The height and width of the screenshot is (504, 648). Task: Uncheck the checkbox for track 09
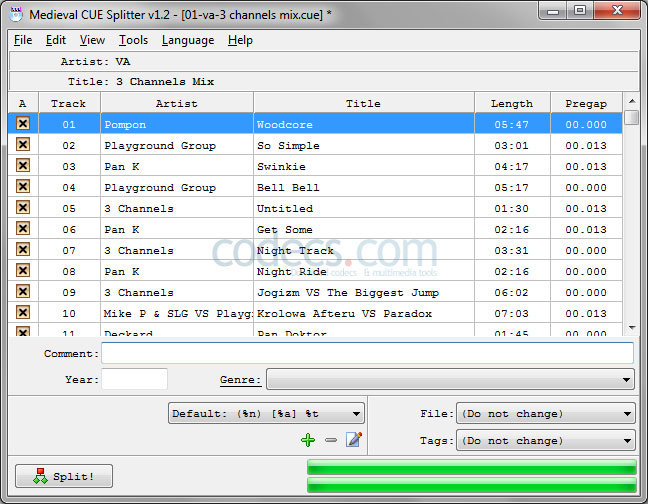23,291
